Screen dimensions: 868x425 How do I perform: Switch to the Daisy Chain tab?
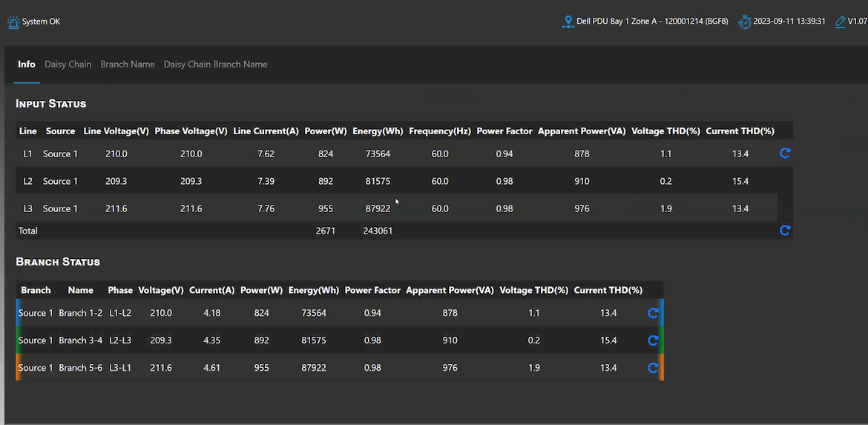pyautogui.click(x=68, y=65)
